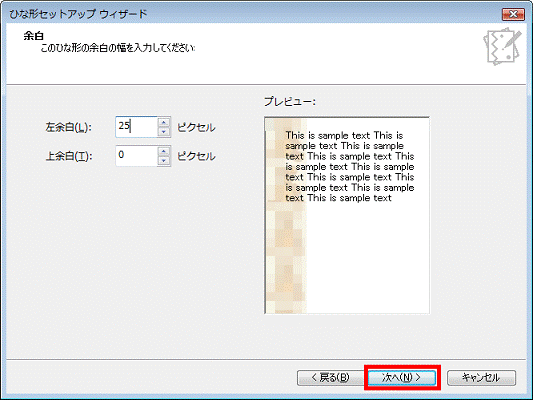Image resolution: width=533 pixels, height=400 pixels.
Task: Click the ピクセル unit beside left margin
Action: (x=196, y=127)
